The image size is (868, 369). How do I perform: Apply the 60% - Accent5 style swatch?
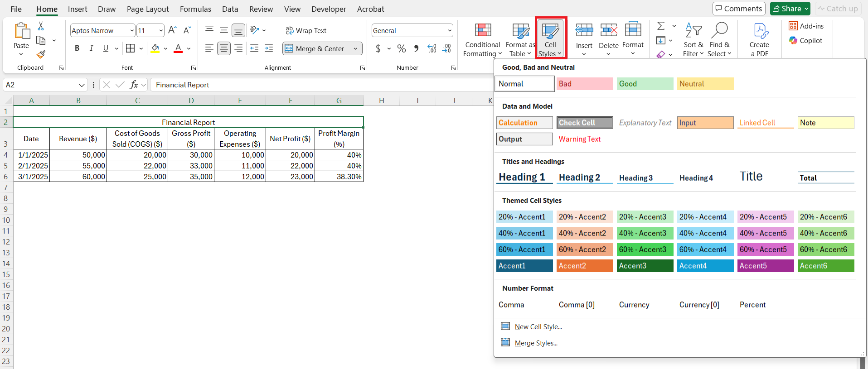pyautogui.click(x=766, y=249)
